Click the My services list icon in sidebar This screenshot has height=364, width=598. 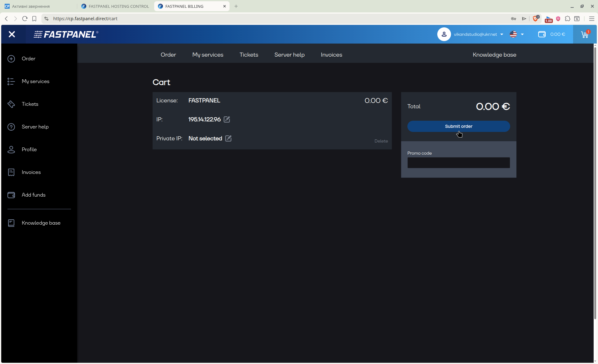pyautogui.click(x=11, y=82)
